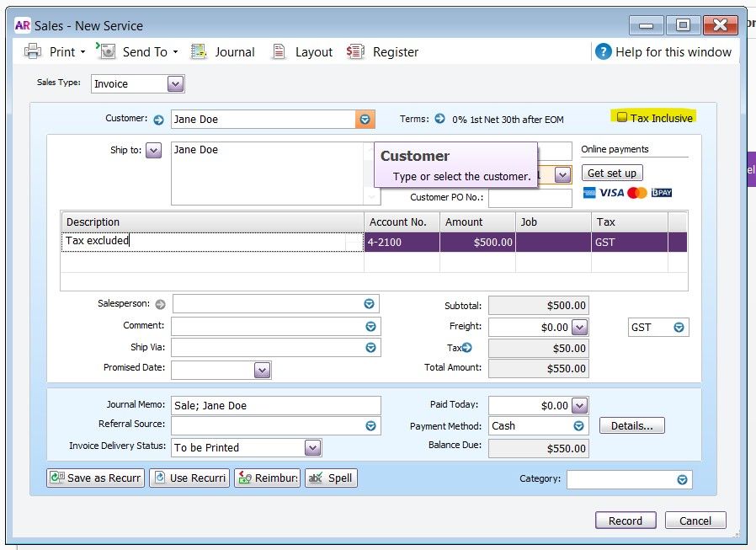Click the Journal Memo input field
Screen dimensions: 756x550
(x=275, y=405)
